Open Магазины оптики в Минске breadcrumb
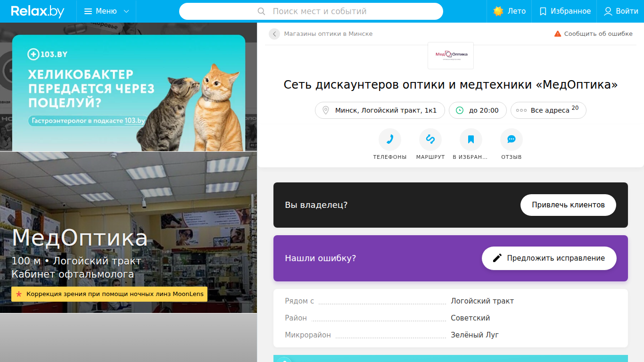Image resolution: width=644 pixels, height=362 pixels. click(x=328, y=34)
